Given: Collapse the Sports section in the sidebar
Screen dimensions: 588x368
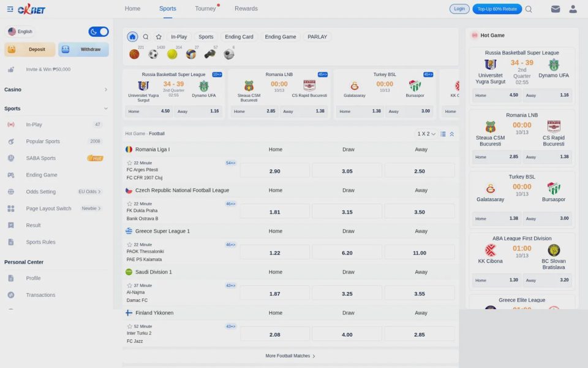Looking at the screenshot, I should pyautogui.click(x=55, y=109).
